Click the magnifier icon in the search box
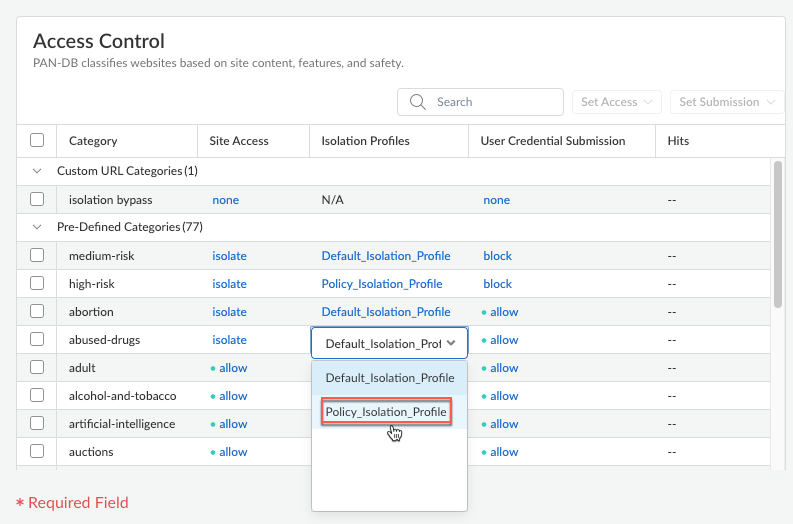 coord(418,102)
